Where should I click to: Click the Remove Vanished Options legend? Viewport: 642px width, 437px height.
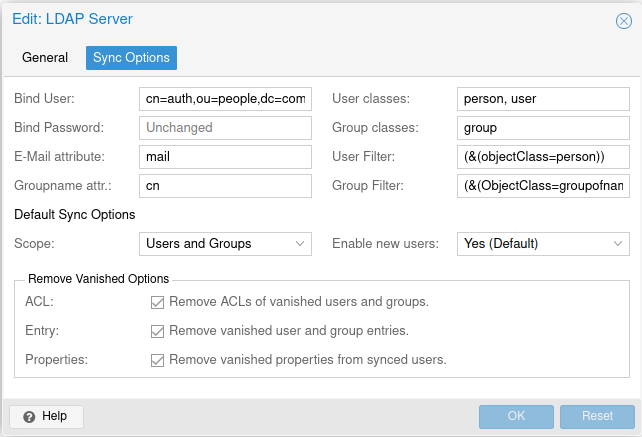pos(98,279)
